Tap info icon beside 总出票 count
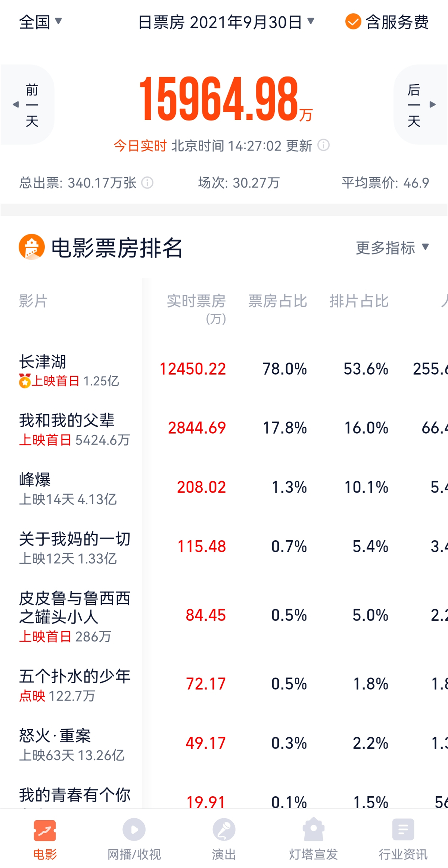 (x=147, y=183)
